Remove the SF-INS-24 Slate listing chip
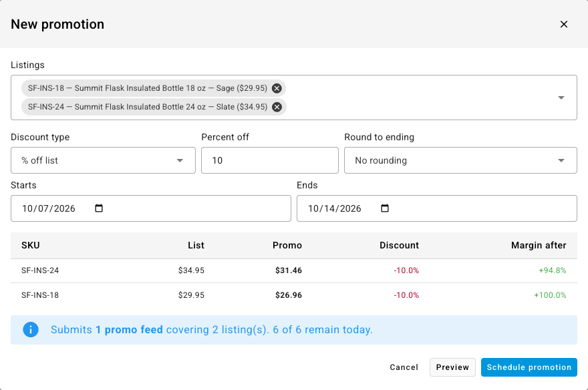The height and width of the screenshot is (390, 588). (x=277, y=107)
